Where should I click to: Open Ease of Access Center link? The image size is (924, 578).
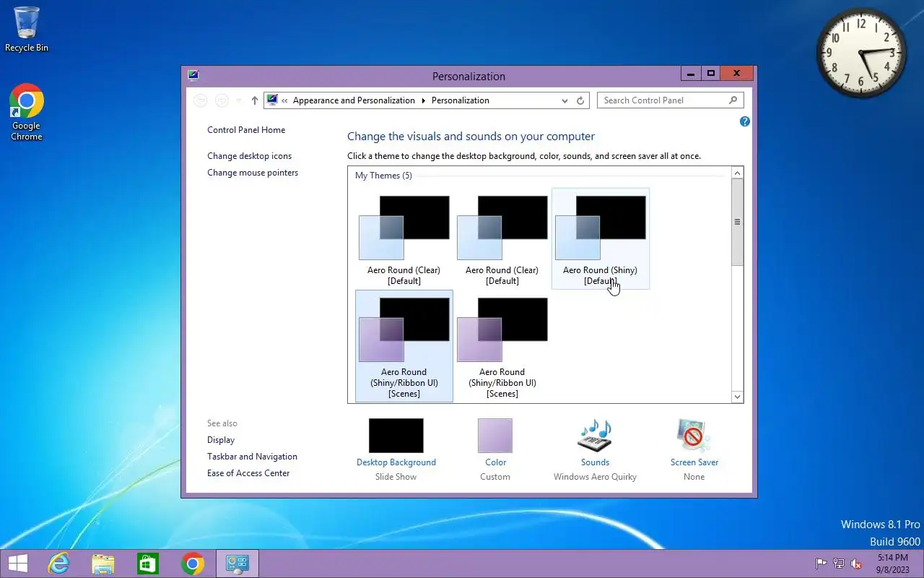pos(248,473)
